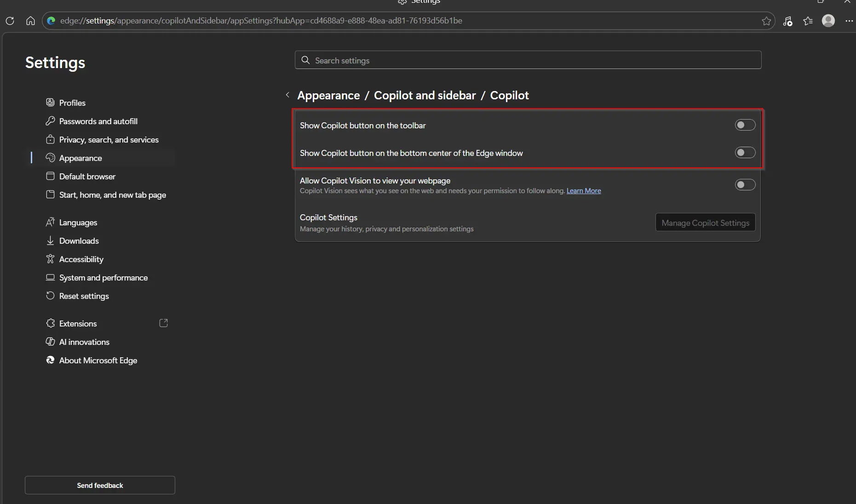The width and height of the screenshot is (856, 504).
Task: Click the browser refresh icon
Action: coord(10,21)
